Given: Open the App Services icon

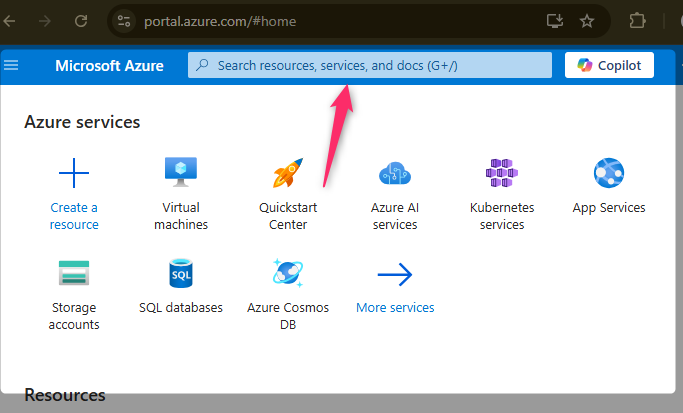Looking at the screenshot, I should [609, 173].
